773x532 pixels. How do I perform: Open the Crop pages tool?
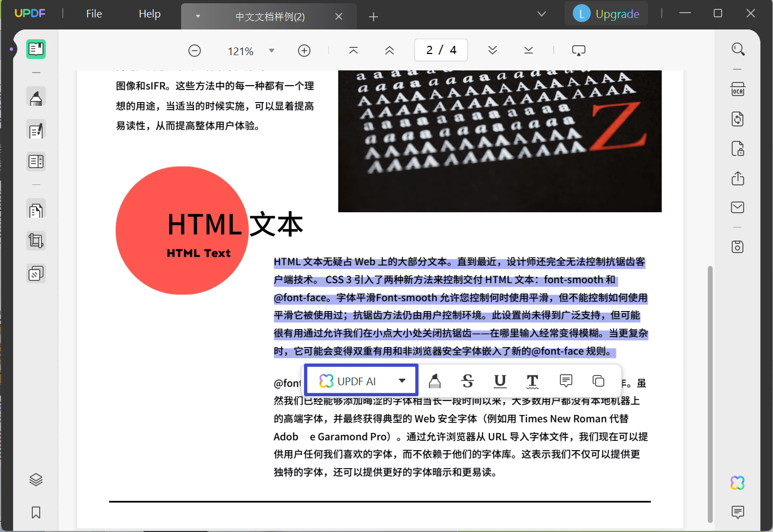[36, 240]
